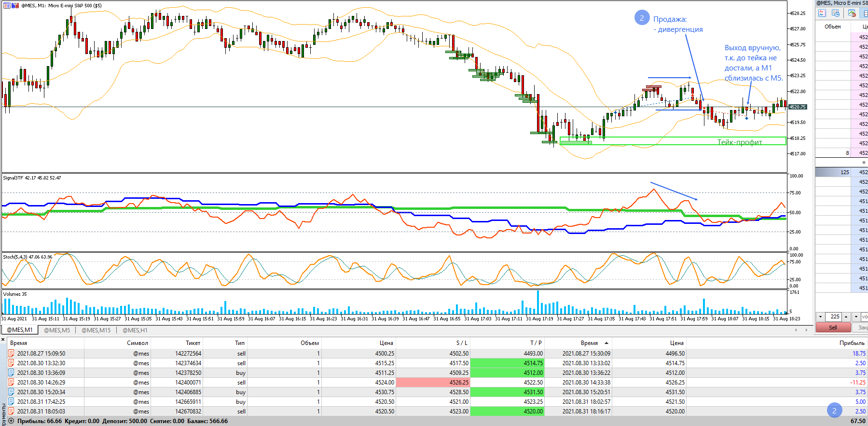
Task: Open the @MES,M15 chart tab
Action: click(96, 330)
